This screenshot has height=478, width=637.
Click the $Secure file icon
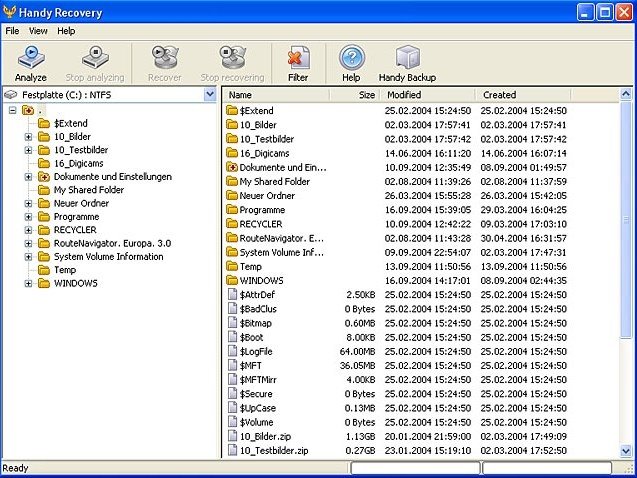click(232, 394)
